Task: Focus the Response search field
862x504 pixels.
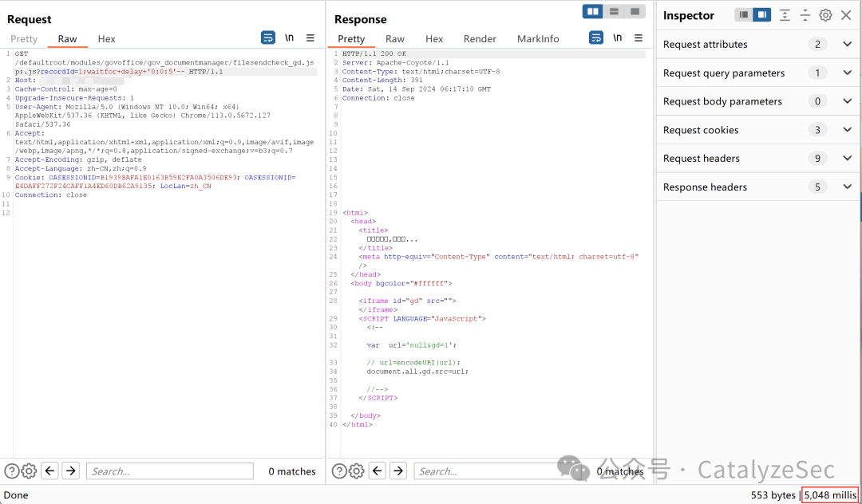Action: (497, 471)
